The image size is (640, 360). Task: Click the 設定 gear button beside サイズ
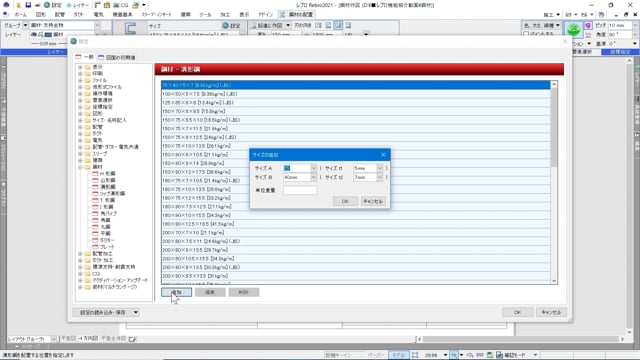pos(231,25)
